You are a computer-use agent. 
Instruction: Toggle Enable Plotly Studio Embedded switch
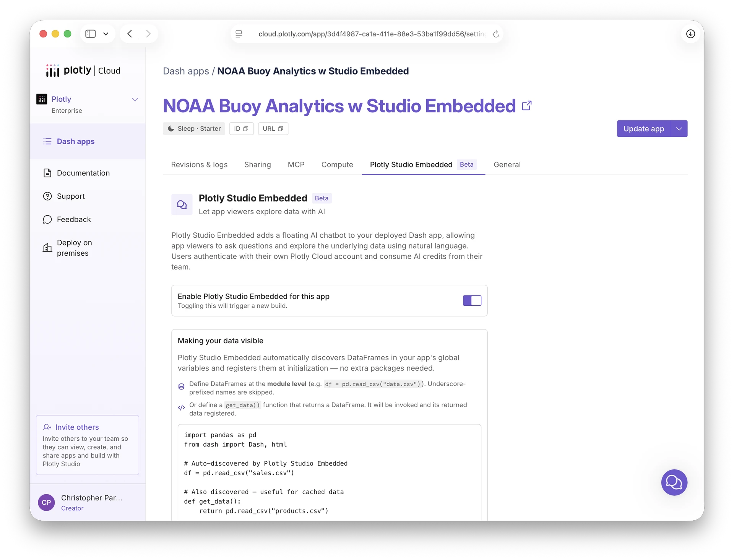coord(472,300)
